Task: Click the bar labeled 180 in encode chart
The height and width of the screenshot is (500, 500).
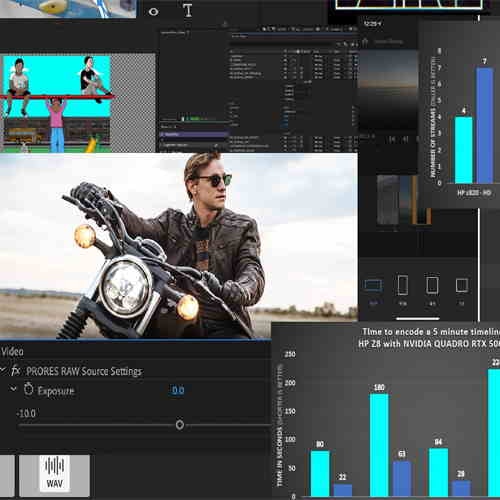Action: [x=379, y=445]
